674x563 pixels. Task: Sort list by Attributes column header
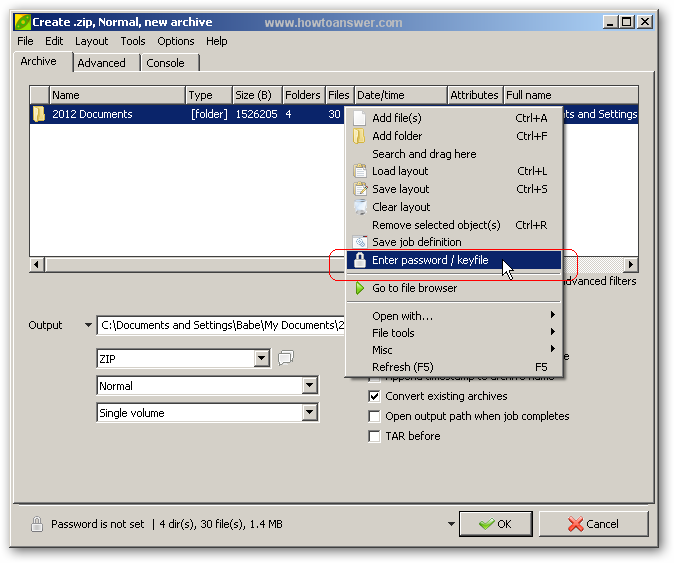tap(475, 95)
